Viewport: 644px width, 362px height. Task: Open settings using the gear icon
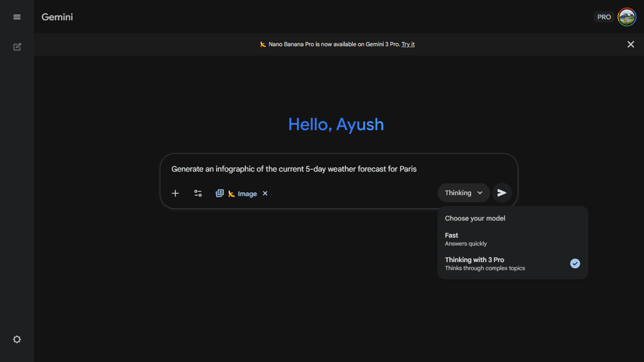tap(17, 339)
